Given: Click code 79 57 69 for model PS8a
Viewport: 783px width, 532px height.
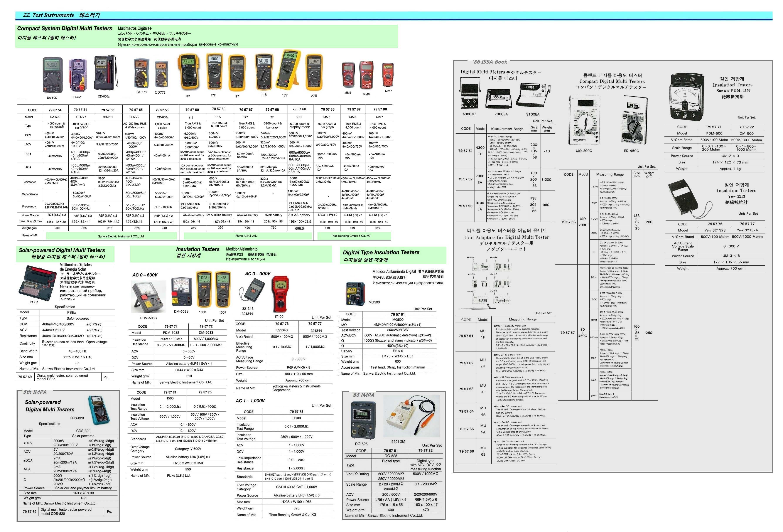Looking at the screenshot, I should pos(25,377).
